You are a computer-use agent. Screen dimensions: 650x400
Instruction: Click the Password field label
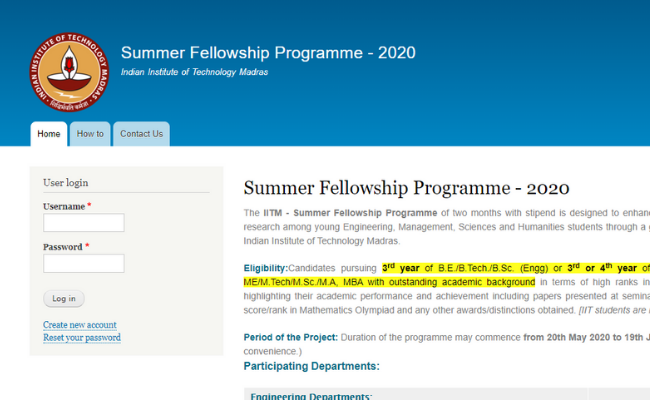(x=63, y=246)
